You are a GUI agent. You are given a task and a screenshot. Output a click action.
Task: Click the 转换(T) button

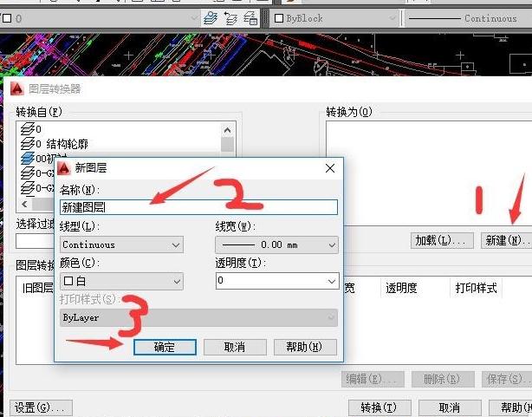point(380,407)
